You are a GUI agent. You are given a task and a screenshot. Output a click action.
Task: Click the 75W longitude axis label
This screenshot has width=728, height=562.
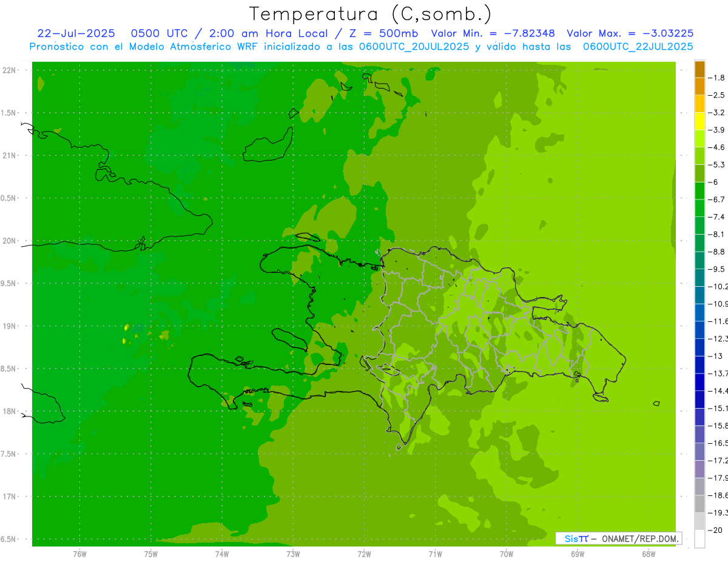150,554
